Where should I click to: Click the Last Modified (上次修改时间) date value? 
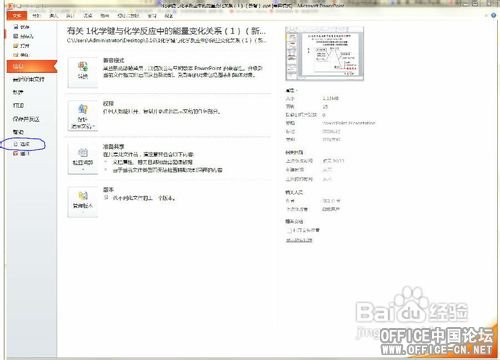tap(333, 161)
